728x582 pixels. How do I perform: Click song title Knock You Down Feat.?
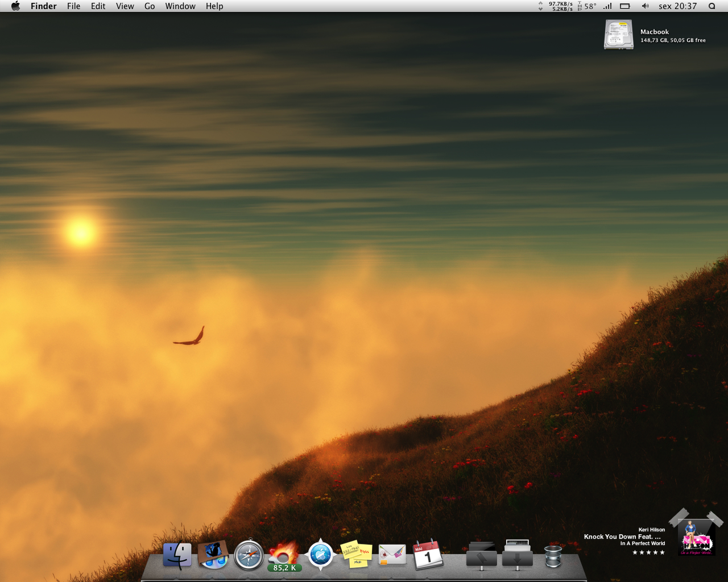pyautogui.click(x=622, y=537)
